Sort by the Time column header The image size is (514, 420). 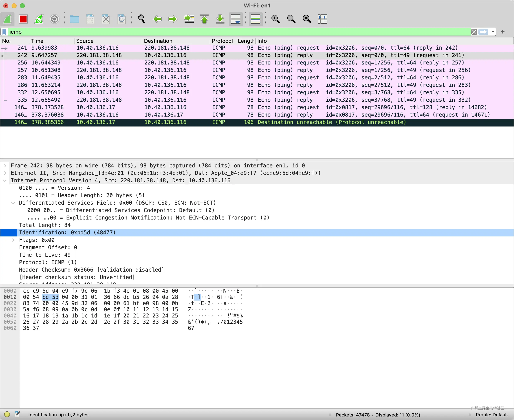tap(52, 41)
